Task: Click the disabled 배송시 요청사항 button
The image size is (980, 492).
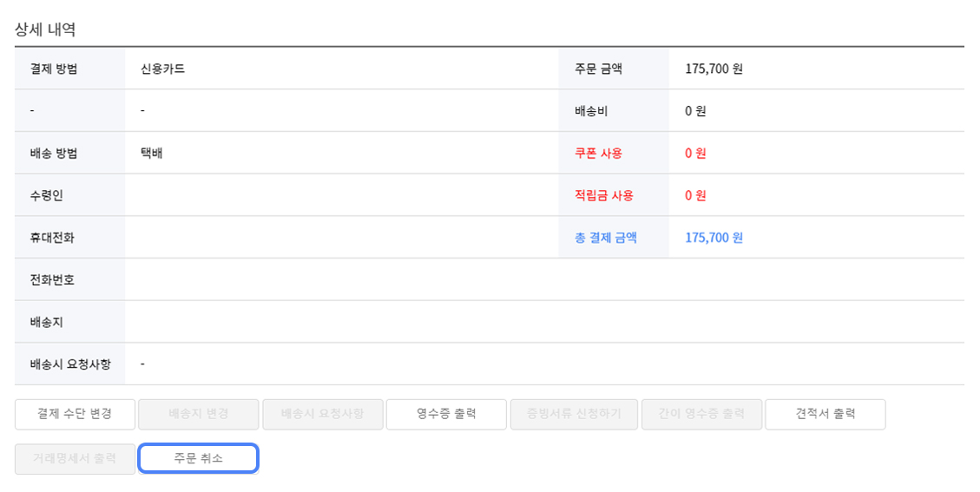Action: (x=322, y=414)
